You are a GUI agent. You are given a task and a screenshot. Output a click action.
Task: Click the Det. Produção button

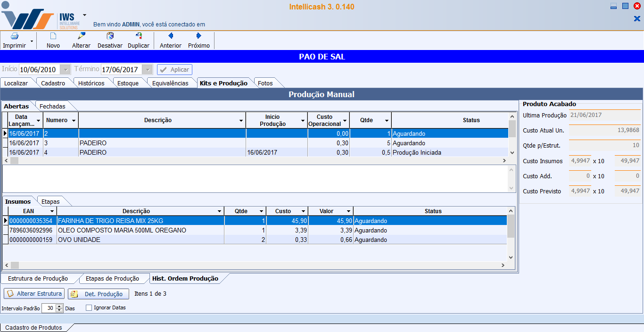98,294
